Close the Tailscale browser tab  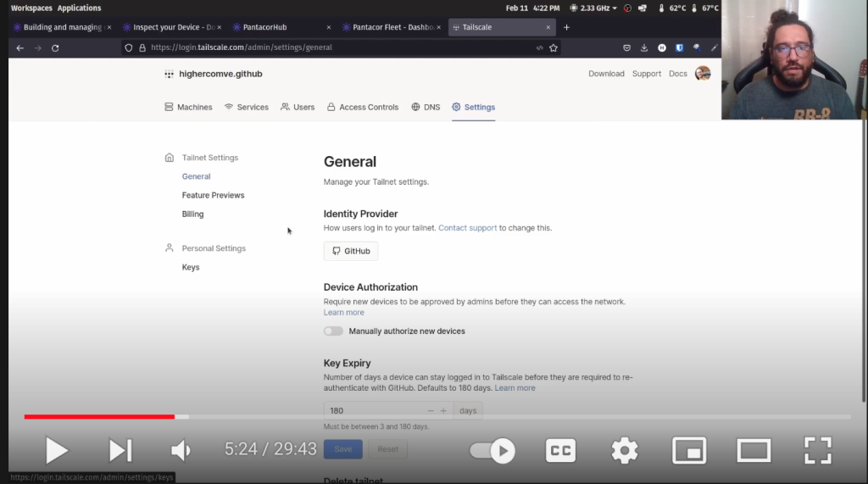(x=548, y=27)
